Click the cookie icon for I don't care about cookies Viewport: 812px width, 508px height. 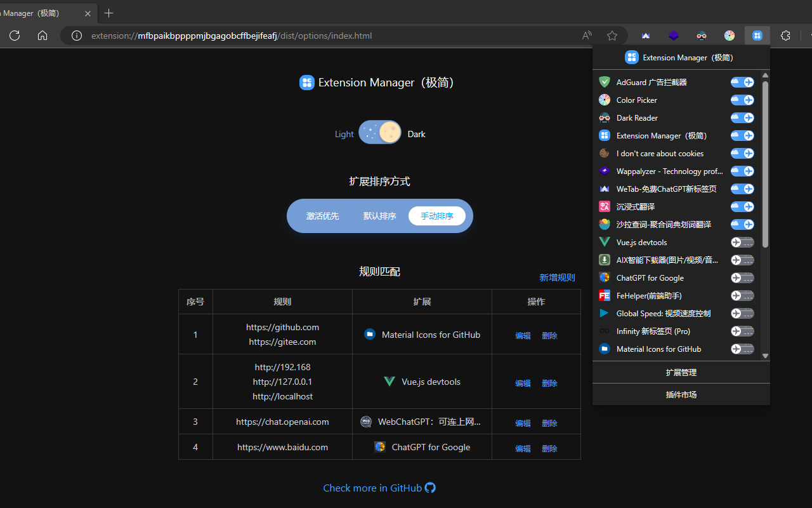605,153
